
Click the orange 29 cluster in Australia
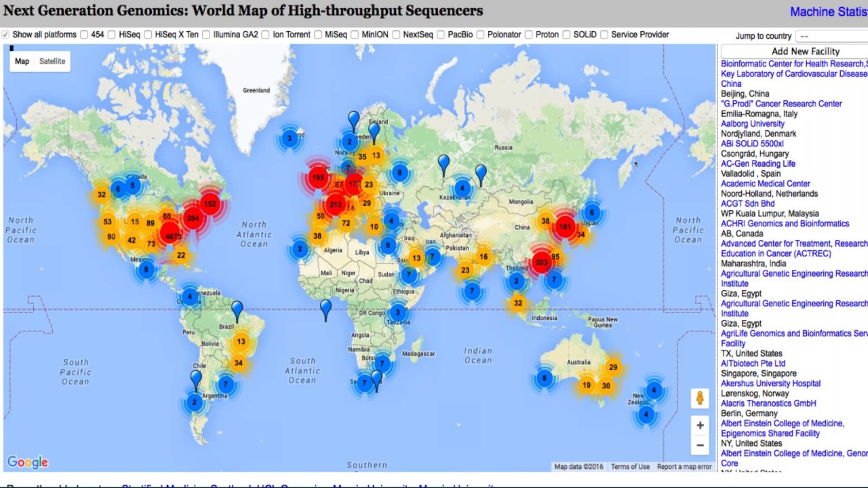(613, 367)
